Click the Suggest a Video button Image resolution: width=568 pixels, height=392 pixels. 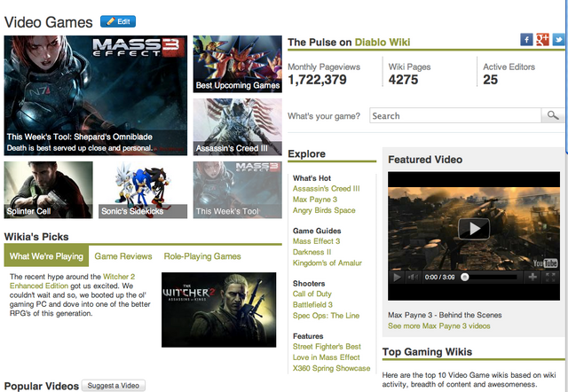coord(114,386)
